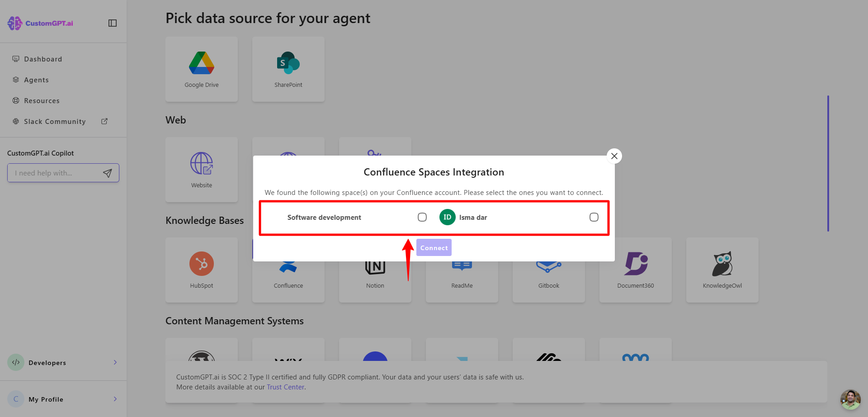Click the Slack Community external link icon
Screen dimensions: 868x417
coord(104,121)
